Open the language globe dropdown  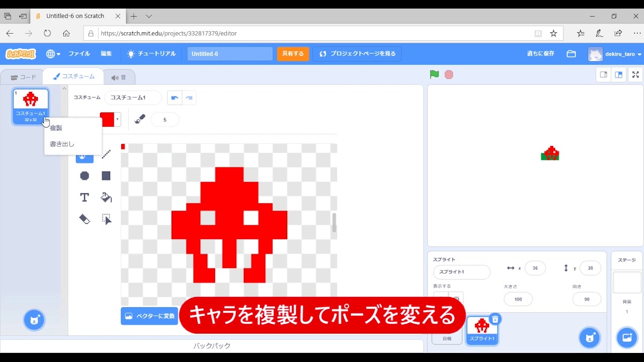pos(53,54)
